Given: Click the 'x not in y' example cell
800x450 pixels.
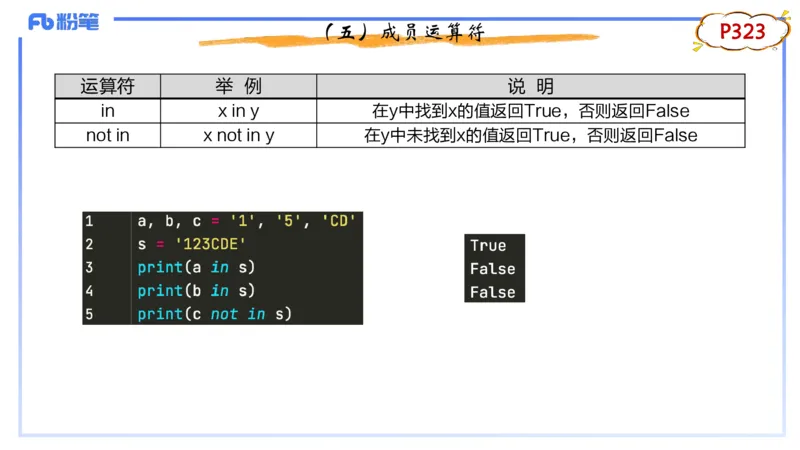Looking at the screenshot, I should pos(238,135).
